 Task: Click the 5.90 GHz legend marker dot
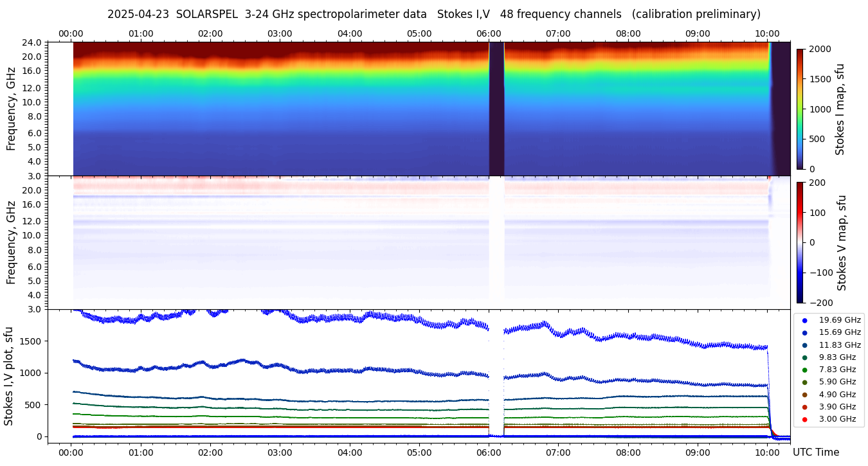tap(804, 382)
